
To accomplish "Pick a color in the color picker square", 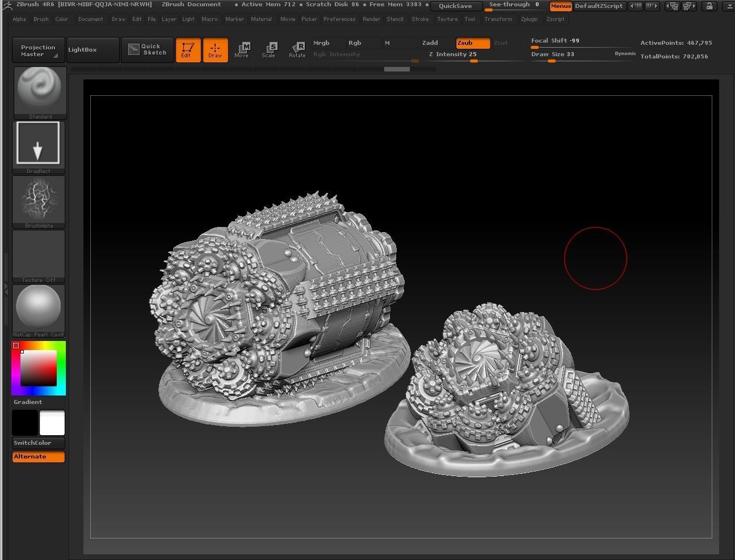I will pyautogui.click(x=39, y=368).
